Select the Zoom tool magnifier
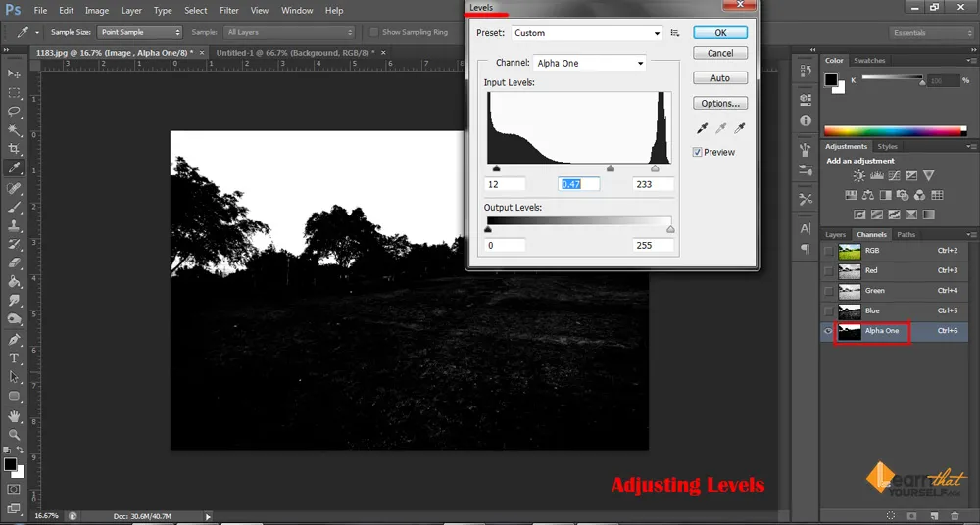Viewport: 980px width, 525px height. click(x=14, y=434)
